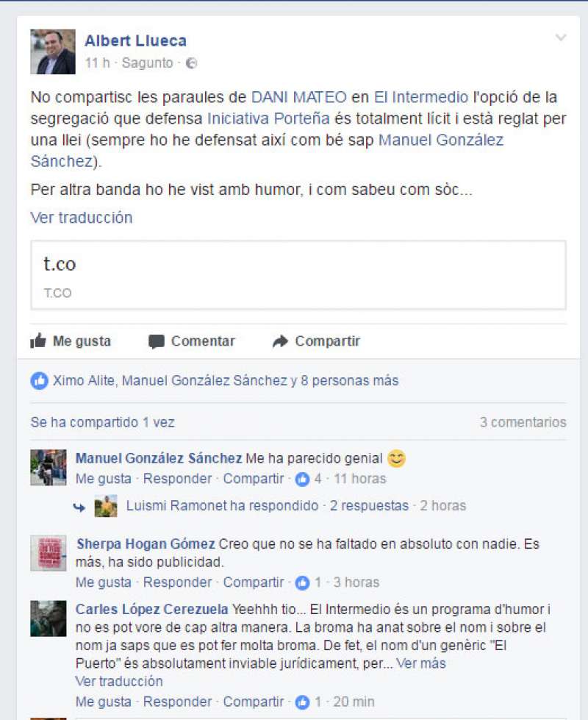The width and height of the screenshot is (588, 720).
Task: Click the like count icon on Sherpa Hogan's comment
Action: pyautogui.click(x=303, y=582)
